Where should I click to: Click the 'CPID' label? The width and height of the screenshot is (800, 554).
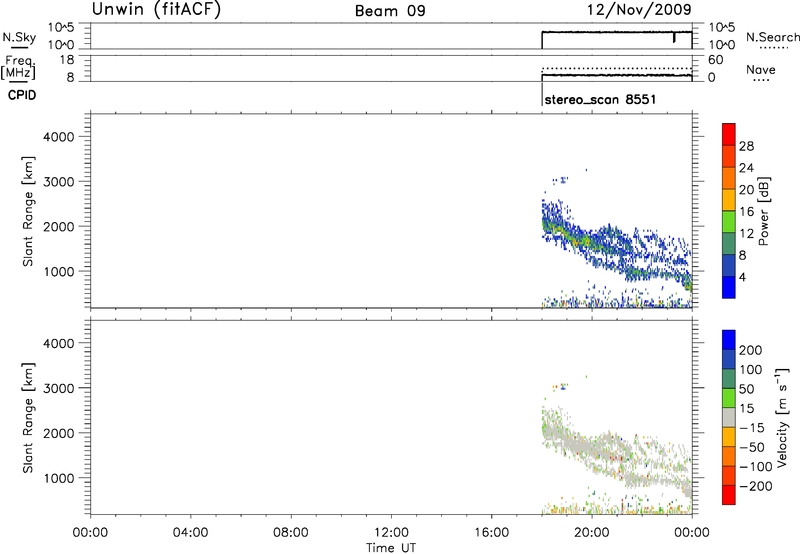22,95
